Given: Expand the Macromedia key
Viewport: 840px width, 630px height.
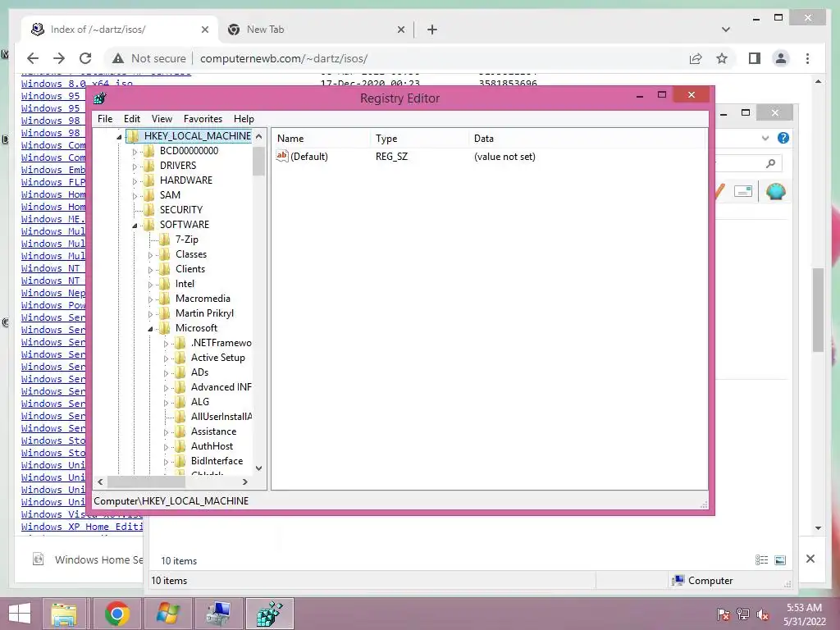Looking at the screenshot, I should point(150,299).
